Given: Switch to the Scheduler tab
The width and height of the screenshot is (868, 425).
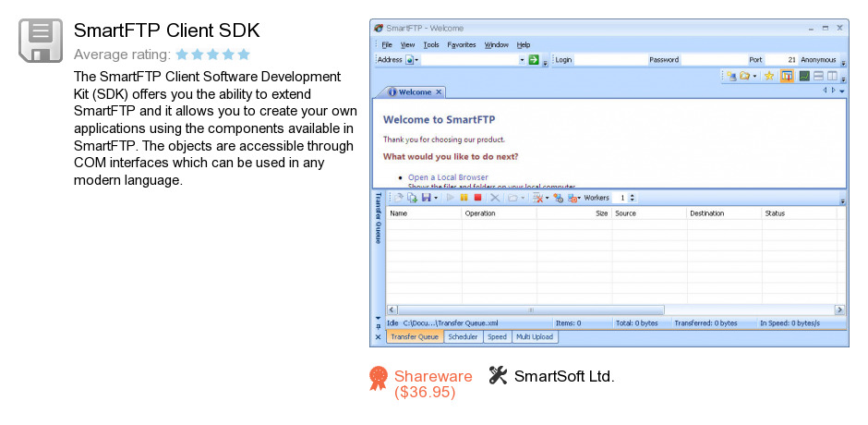Looking at the screenshot, I should (463, 337).
